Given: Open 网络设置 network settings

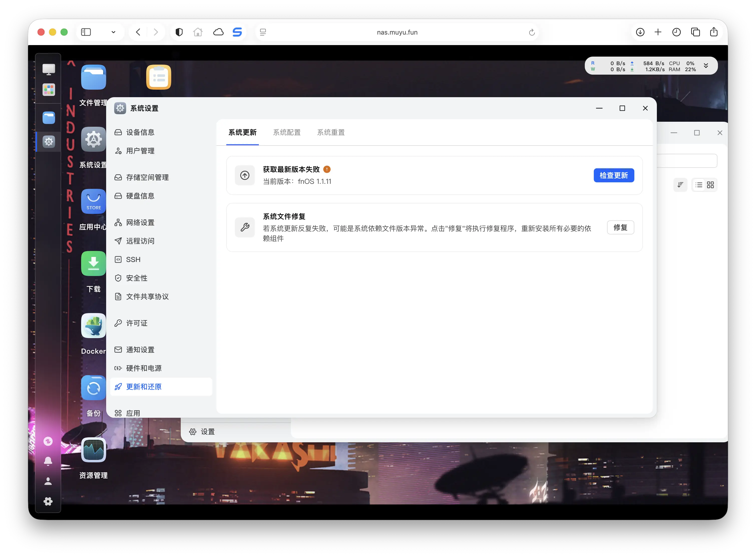Looking at the screenshot, I should 140,222.
